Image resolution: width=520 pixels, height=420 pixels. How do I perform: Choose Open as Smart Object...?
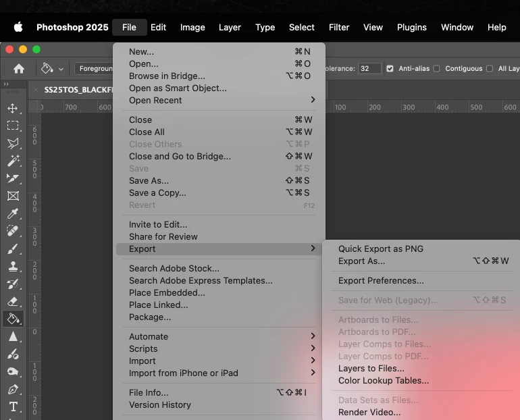[x=219, y=88]
